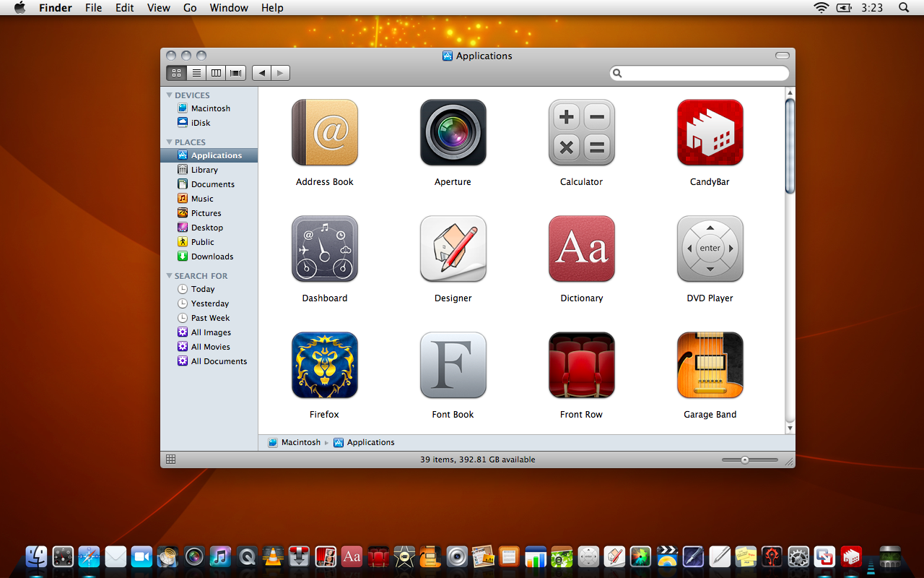Click the red Horde emblem icon in Dock
Viewport: 924px width, 578px height.
click(x=772, y=556)
